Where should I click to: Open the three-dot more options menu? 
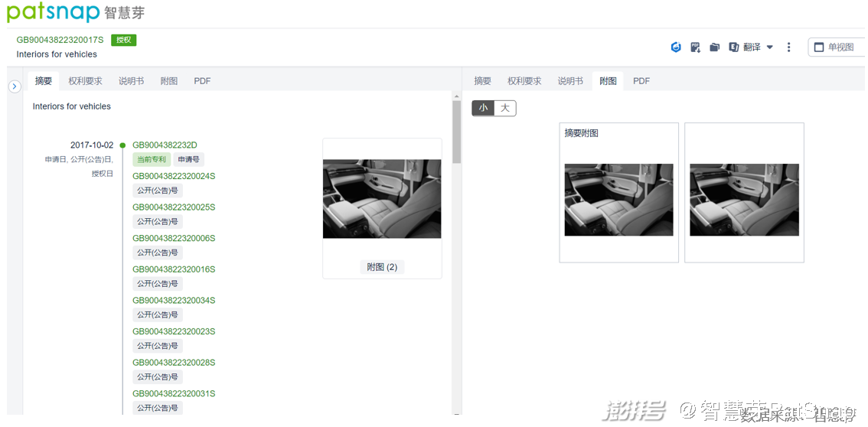tap(789, 47)
